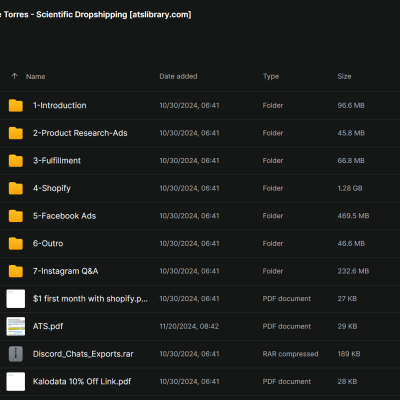400x400 pixels.
Task: Click the 46.6 MB size cell
Action: coord(351,244)
